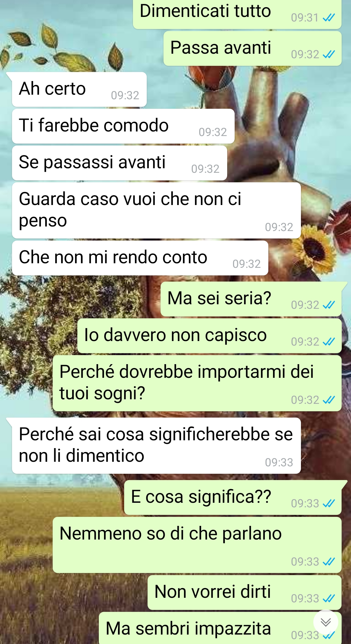Click the read ticks on 'Nemmeno so di che parlano'

point(329,562)
